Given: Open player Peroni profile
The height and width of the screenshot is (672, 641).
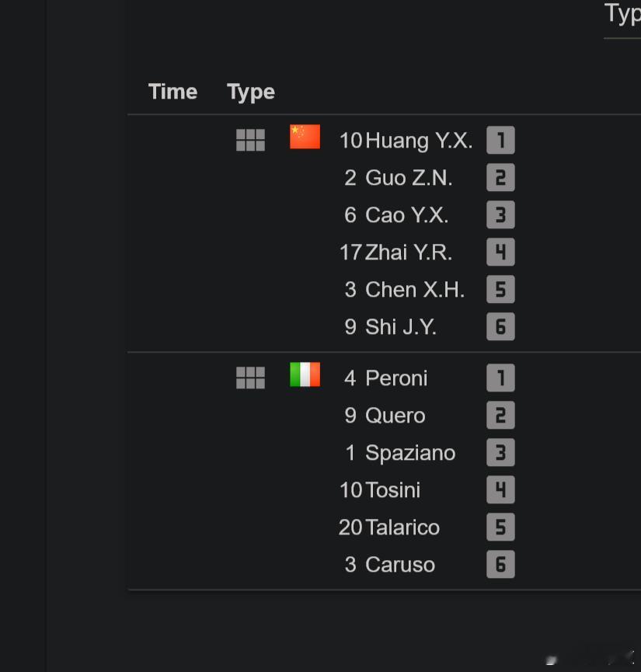Looking at the screenshot, I should point(396,378).
